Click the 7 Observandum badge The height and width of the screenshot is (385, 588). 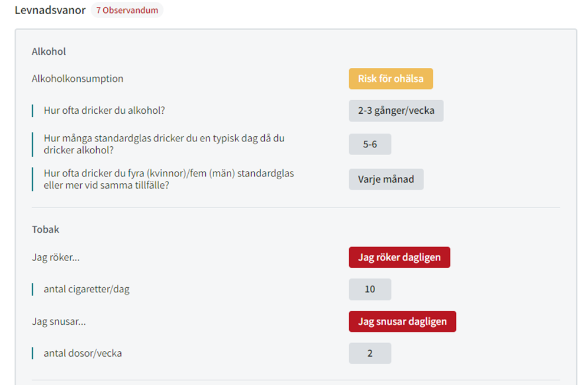click(x=127, y=10)
